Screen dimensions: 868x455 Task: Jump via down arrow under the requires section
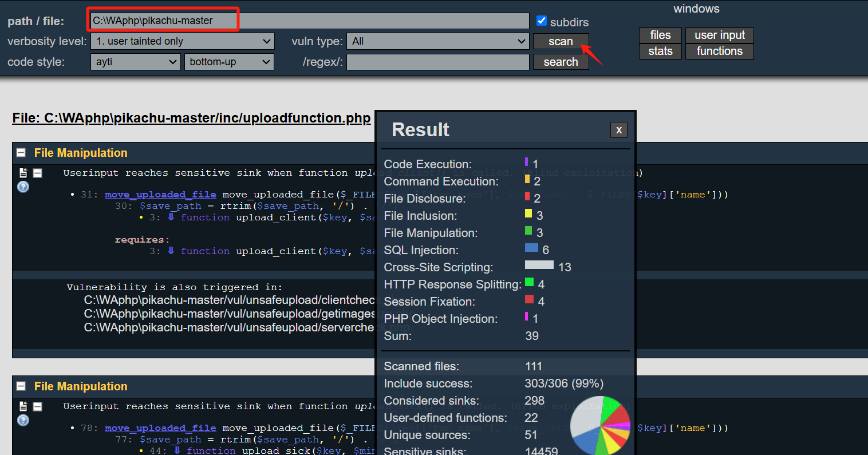coord(171,251)
